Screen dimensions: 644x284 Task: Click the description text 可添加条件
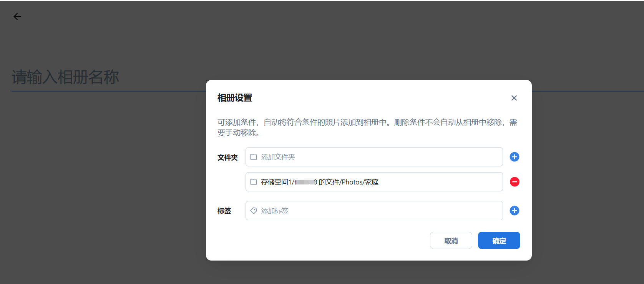(367, 127)
